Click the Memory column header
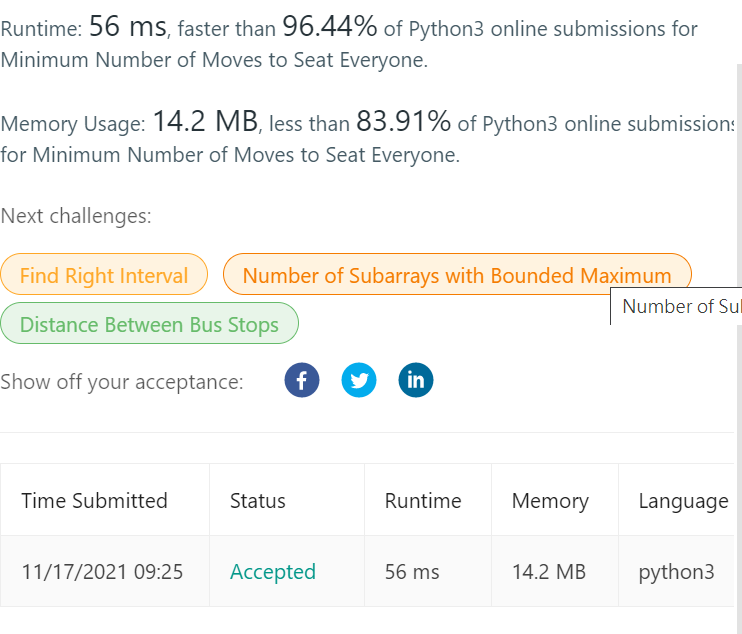This screenshot has height=634, width=742. (550, 501)
